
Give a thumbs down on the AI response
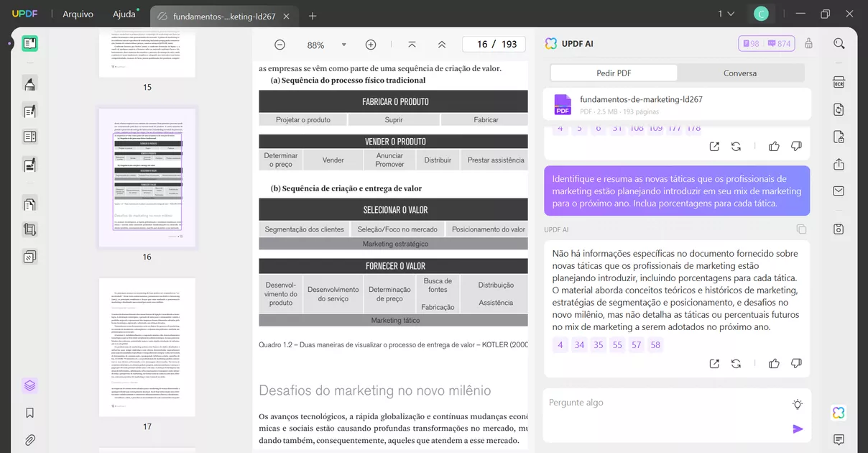coord(796,363)
